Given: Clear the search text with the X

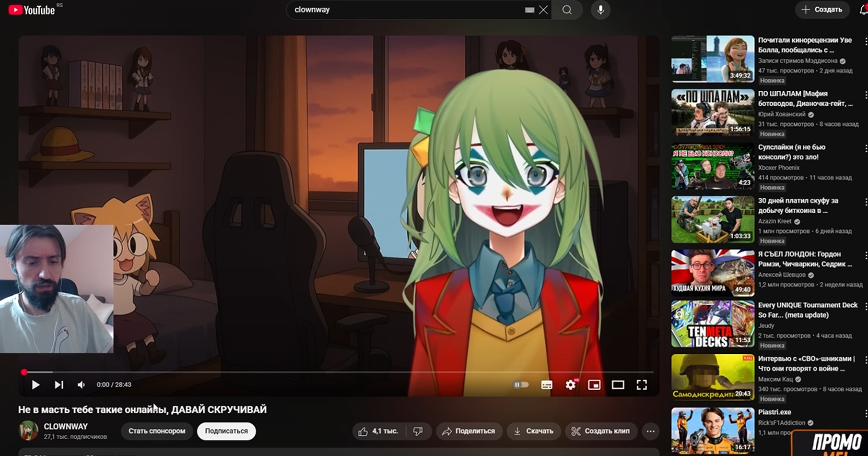Looking at the screenshot, I should pyautogui.click(x=543, y=10).
